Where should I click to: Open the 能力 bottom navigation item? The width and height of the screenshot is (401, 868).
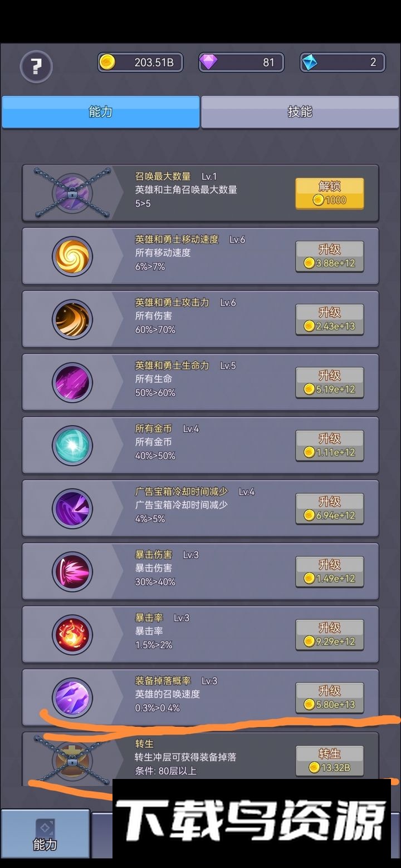coord(45,834)
